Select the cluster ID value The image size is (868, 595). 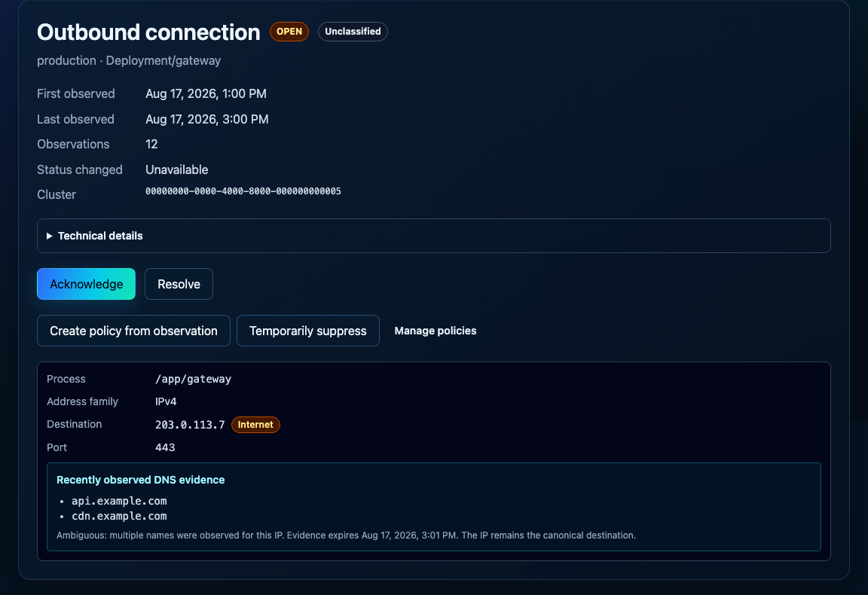[x=243, y=191]
